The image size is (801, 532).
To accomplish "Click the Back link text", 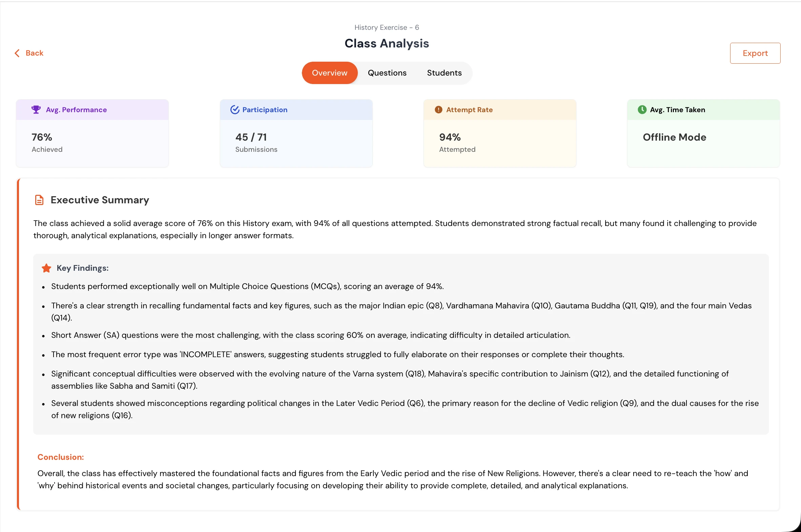I will (35, 53).
